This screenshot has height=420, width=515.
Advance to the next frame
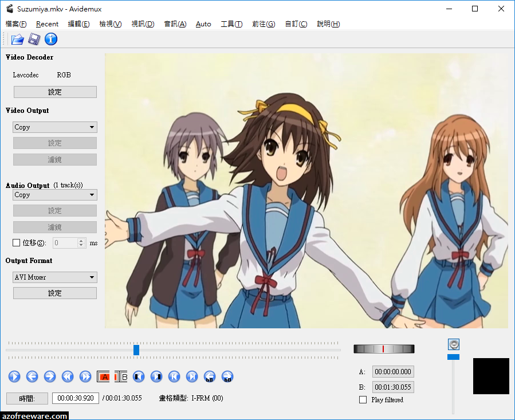point(50,376)
